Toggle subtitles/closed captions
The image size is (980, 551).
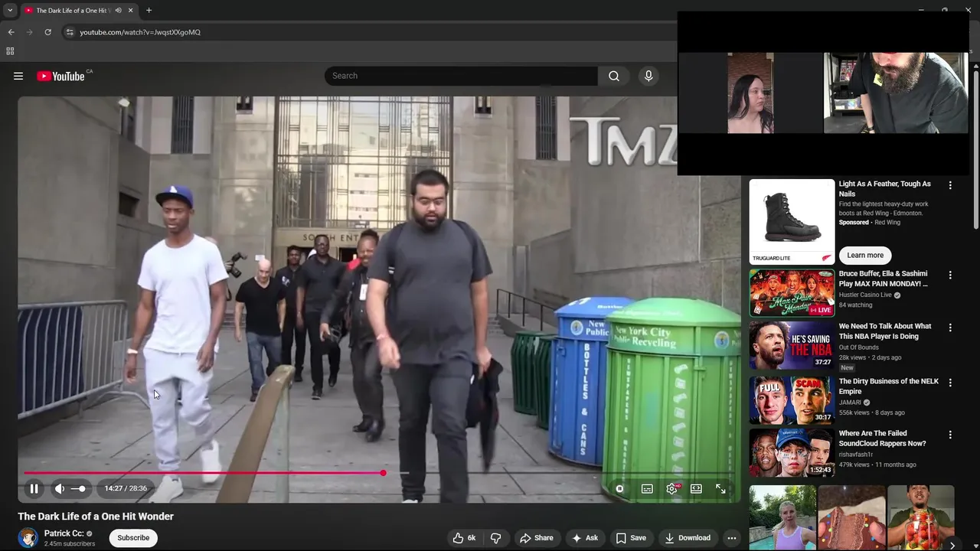click(647, 489)
